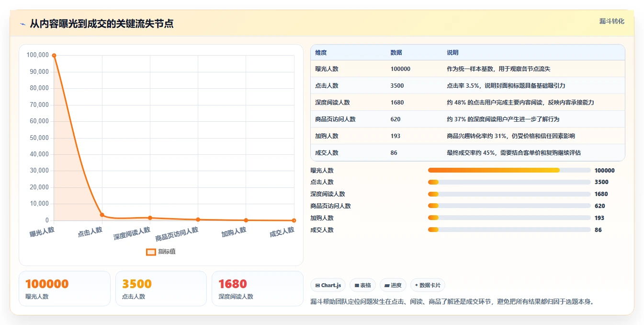The height and width of the screenshot is (325, 644).
Task: Click the 50,000 y-axis label
Action: [x=39, y=138]
